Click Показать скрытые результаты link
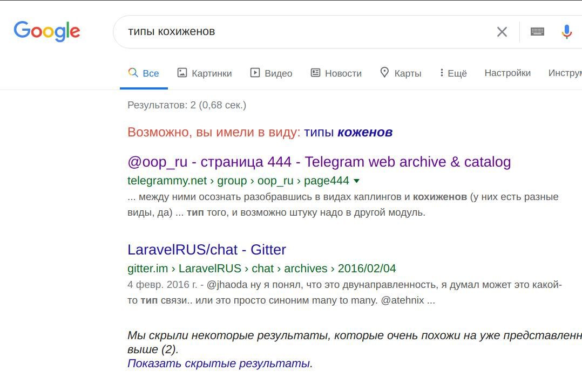582x392 pixels. pos(220,363)
